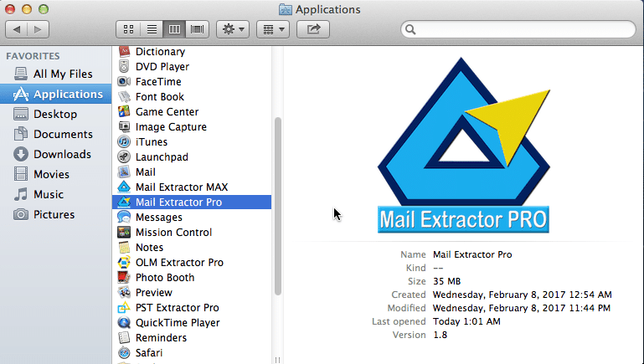
Task: Select the FaceTime app icon
Action: [x=124, y=82]
